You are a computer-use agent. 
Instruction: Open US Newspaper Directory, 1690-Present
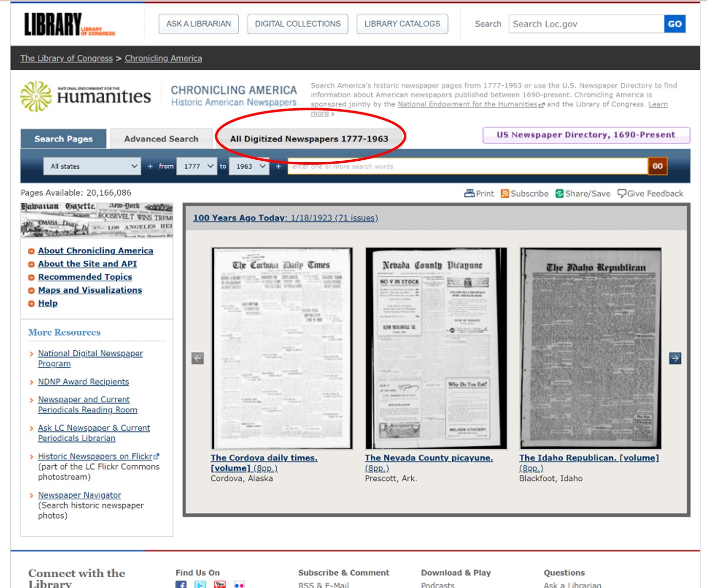point(586,135)
